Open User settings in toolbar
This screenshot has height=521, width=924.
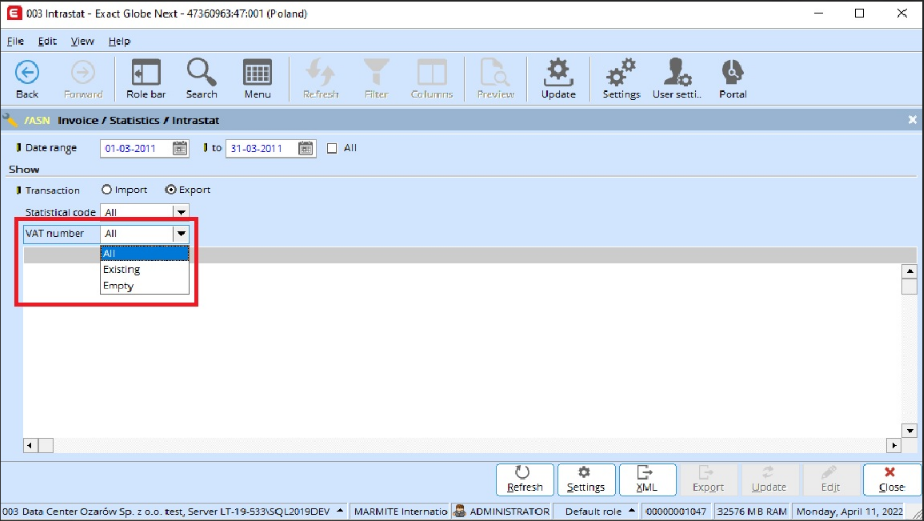pyautogui.click(x=677, y=78)
